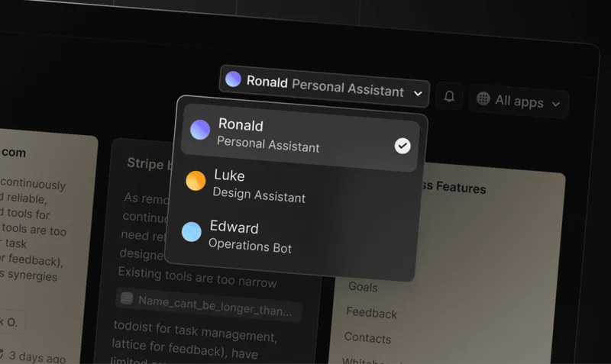Viewport: 611px width, 364px height.
Task: Click the 3 days ago timestamp
Action: 37,356
